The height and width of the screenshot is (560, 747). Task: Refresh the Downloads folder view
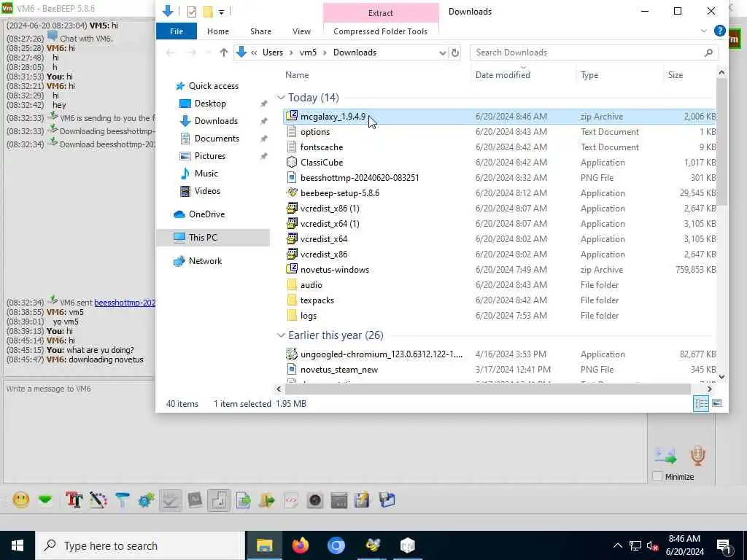tap(455, 52)
